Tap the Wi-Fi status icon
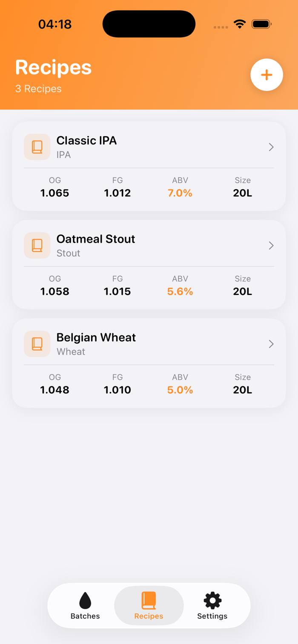 coord(240,24)
